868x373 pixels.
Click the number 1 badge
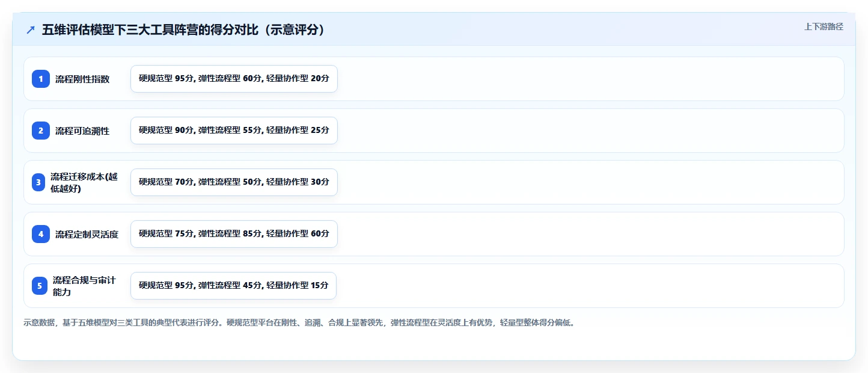pyautogui.click(x=41, y=79)
